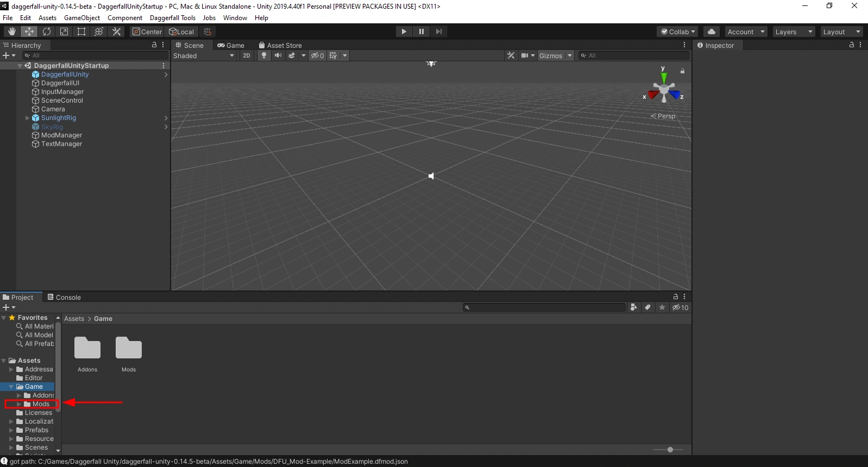Select the Transform tool
The width and height of the screenshot is (868, 467).
[x=99, y=31]
